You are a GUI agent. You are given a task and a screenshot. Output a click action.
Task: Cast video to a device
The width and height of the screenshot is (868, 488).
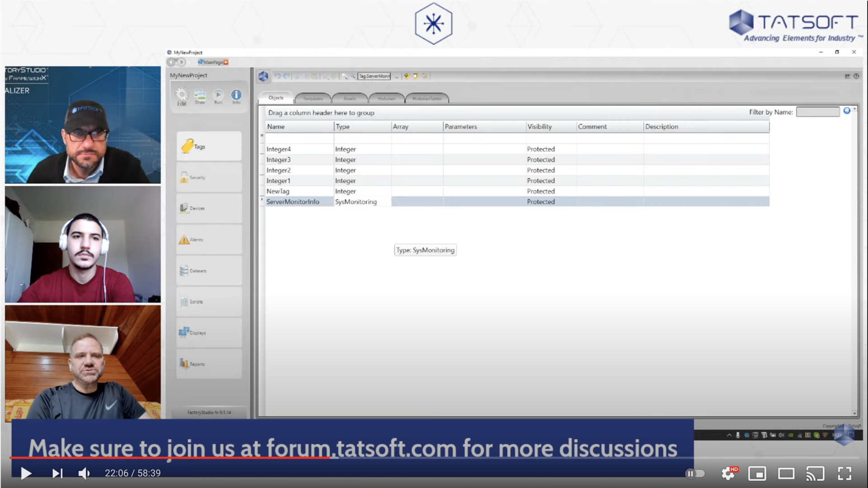(815, 473)
